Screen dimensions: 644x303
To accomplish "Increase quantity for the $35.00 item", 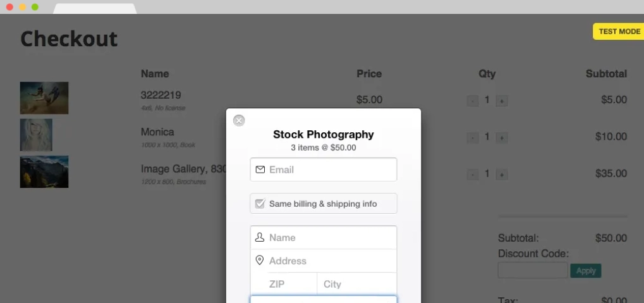I will (501, 175).
